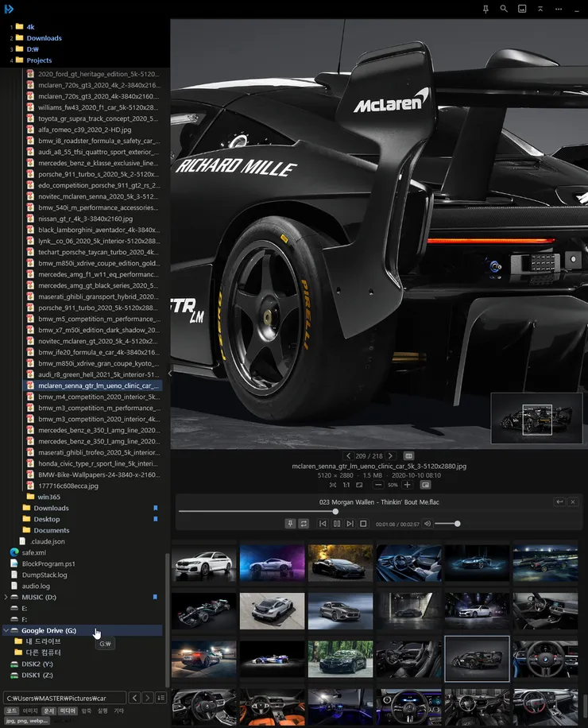Image resolution: width=588 pixels, height=728 pixels.
Task: Click the pin window icon in title bar
Action: point(485,9)
